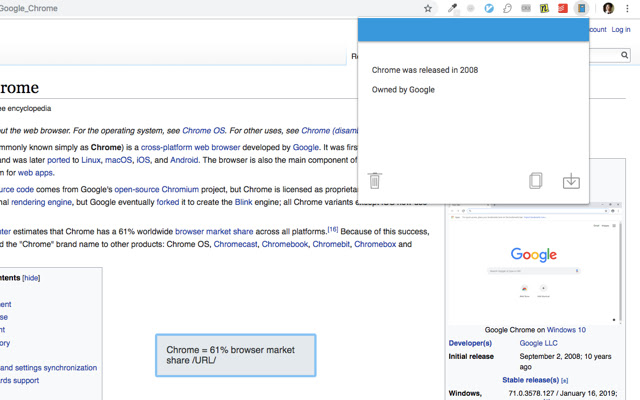The width and height of the screenshot is (640, 400).
Task: Open the forked link
Action: click(x=168, y=202)
